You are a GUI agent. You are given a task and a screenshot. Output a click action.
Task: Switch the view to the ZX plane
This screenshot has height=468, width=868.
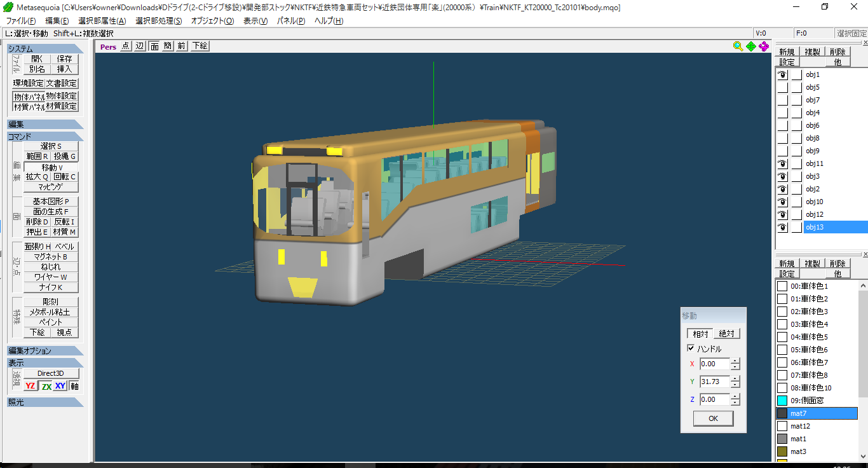pos(46,386)
